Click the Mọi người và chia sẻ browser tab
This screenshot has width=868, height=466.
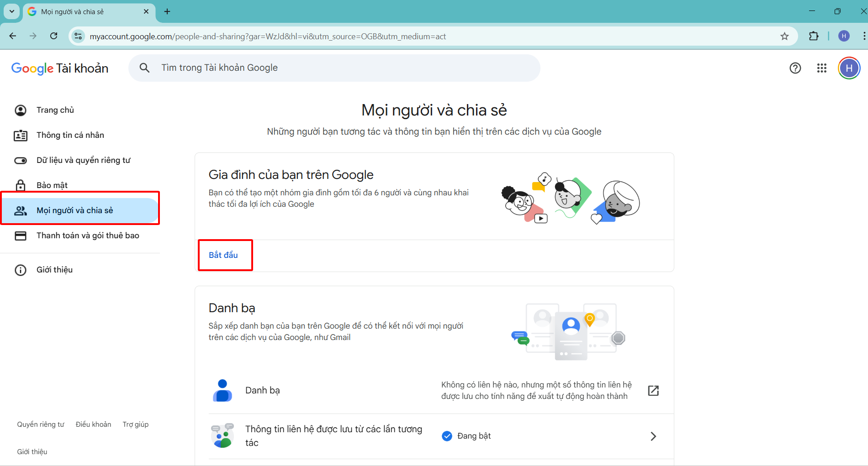coord(89,12)
